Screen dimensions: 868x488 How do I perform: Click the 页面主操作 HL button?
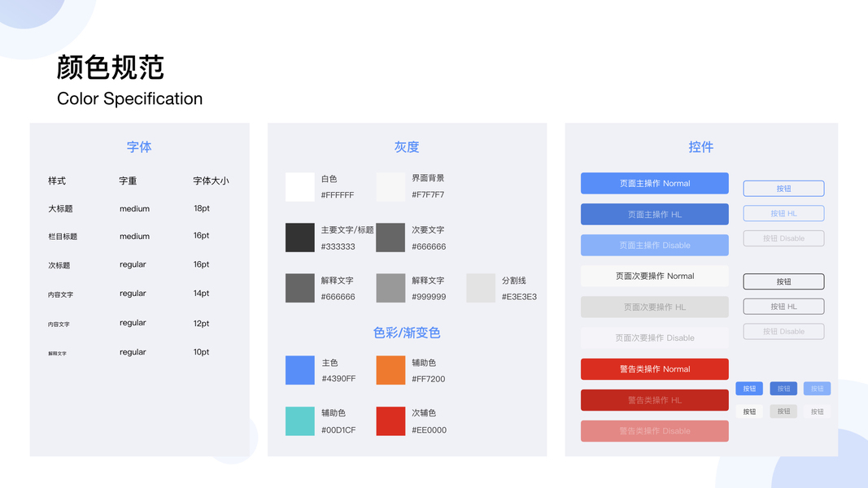point(654,214)
